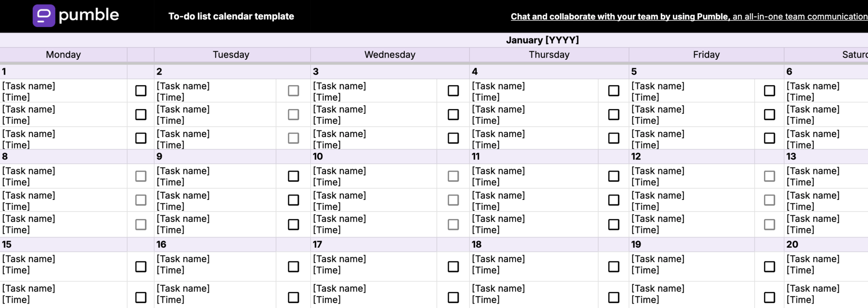Screen dimensions: 868x308
Task: Toggle the first task checkbox for day 9
Action: click(293, 176)
